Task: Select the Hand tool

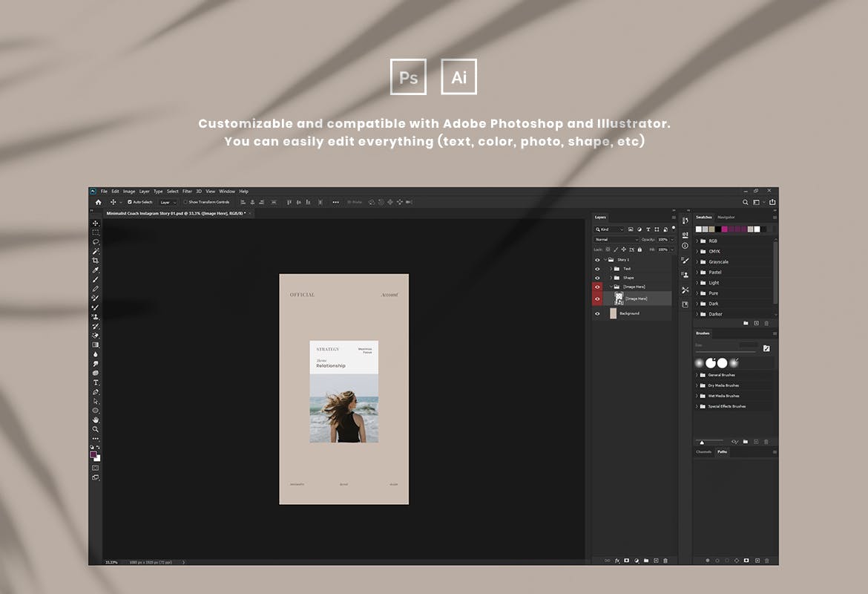Action: point(96,420)
